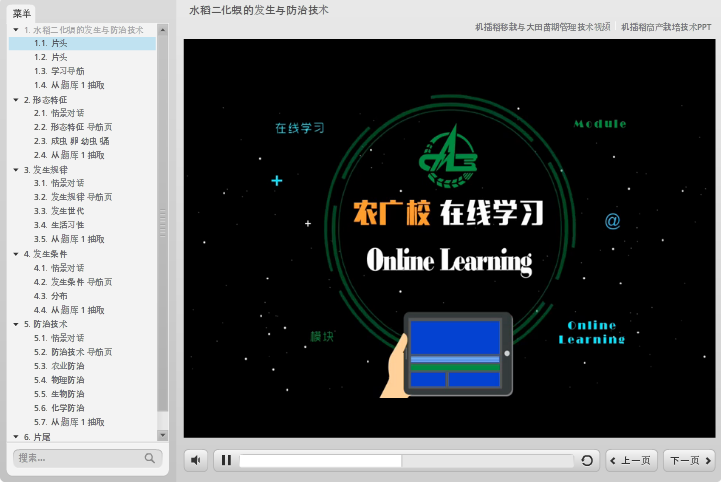Collapse section 3 发生规律
This screenshot has width=721, height=482.
(16, 170)
